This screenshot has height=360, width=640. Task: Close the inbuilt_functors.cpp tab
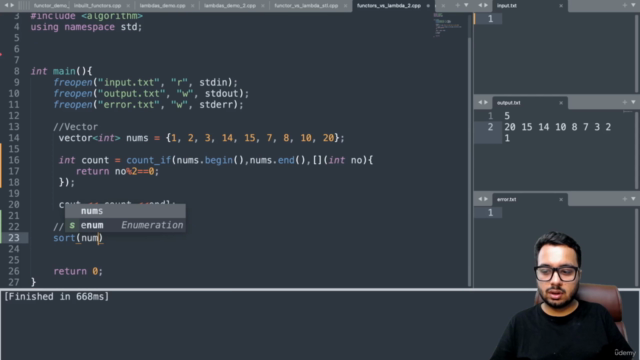coord(128,6)
